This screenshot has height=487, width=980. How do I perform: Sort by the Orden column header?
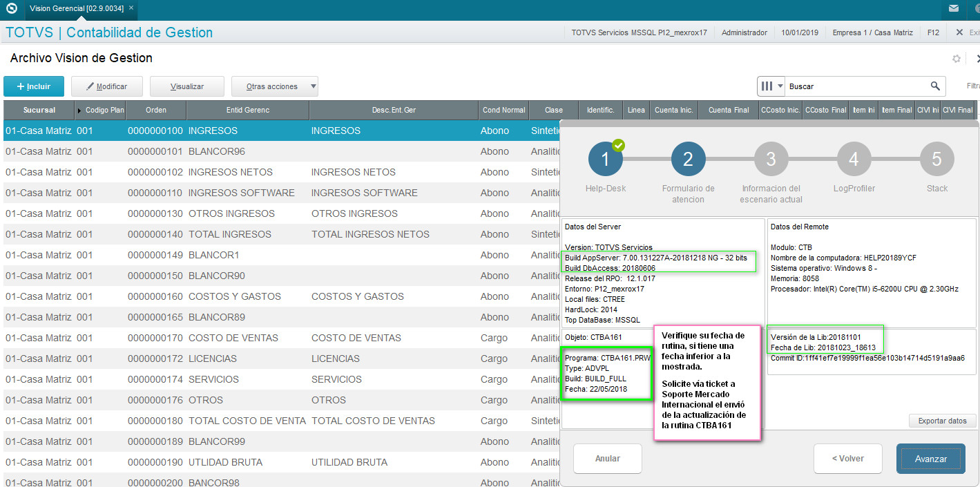[156, 111]
